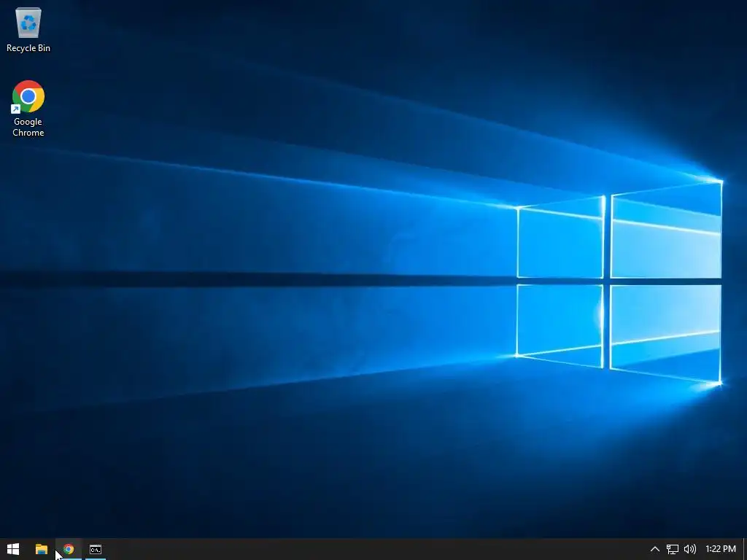The image size is (747, 560).
Task: Open the Windows Start menu
Action: [x=13, y=549]
